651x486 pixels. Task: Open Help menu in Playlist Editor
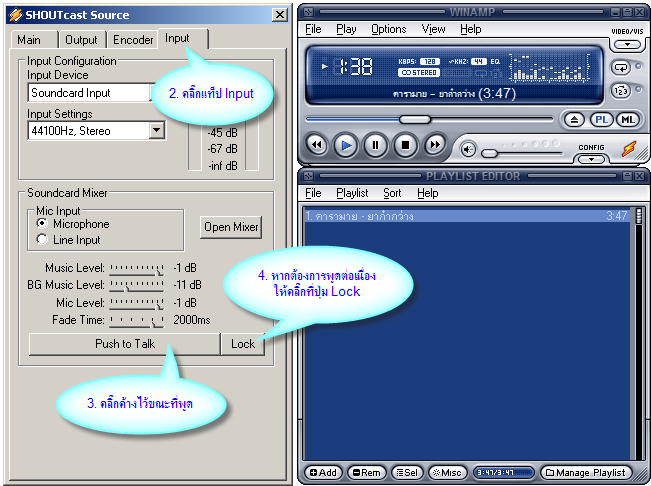coord(428,193)
